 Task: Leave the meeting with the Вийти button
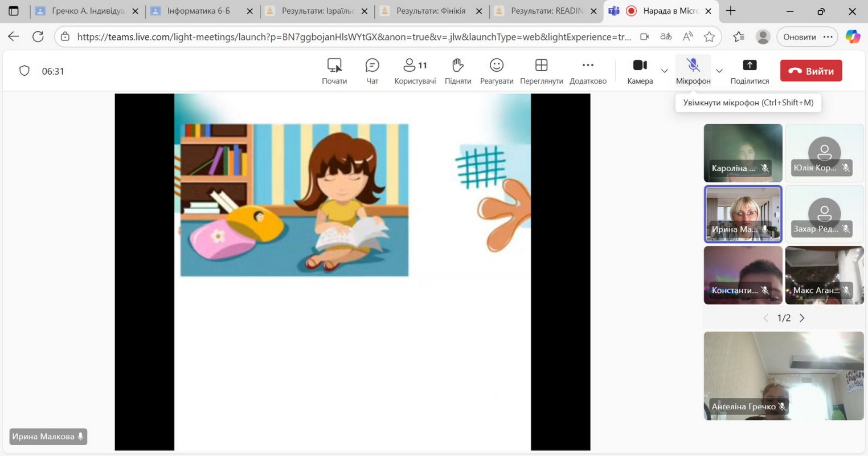[x=810, y=71]
